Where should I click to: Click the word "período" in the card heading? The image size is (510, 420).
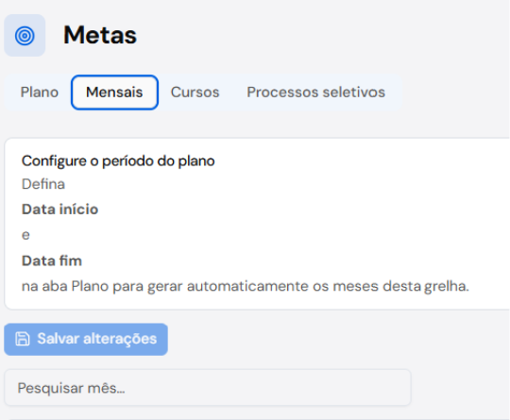128,161
